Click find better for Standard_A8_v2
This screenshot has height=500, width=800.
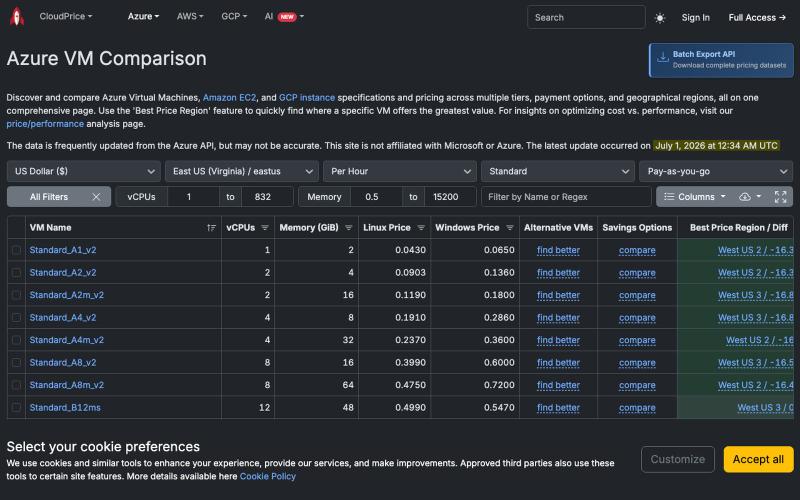(x=558, y=362)
